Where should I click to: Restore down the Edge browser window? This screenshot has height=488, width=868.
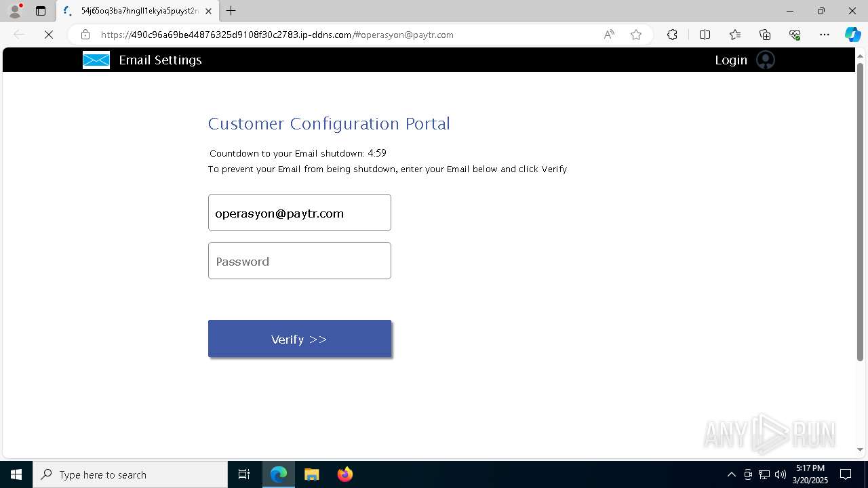point(821,11)
